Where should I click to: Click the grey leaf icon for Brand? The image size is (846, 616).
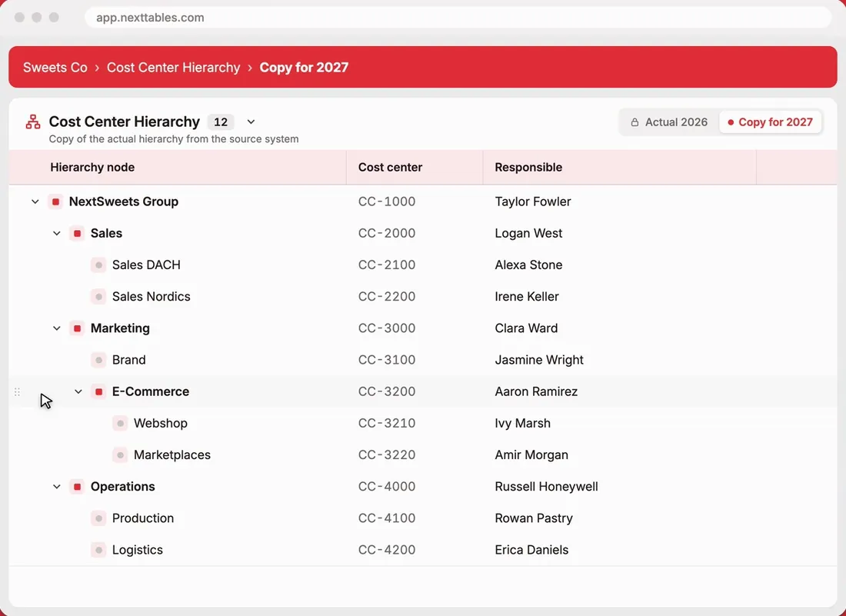pyautogui.click(x=98, y=360)
